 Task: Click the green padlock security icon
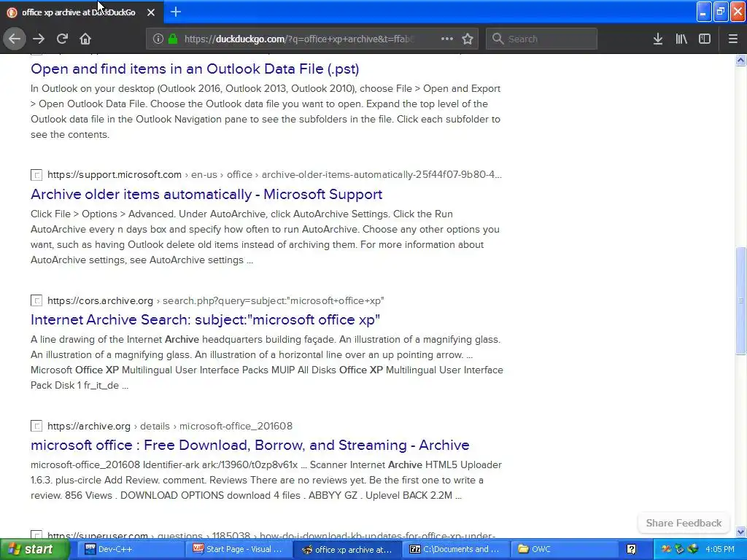(173, 39)
